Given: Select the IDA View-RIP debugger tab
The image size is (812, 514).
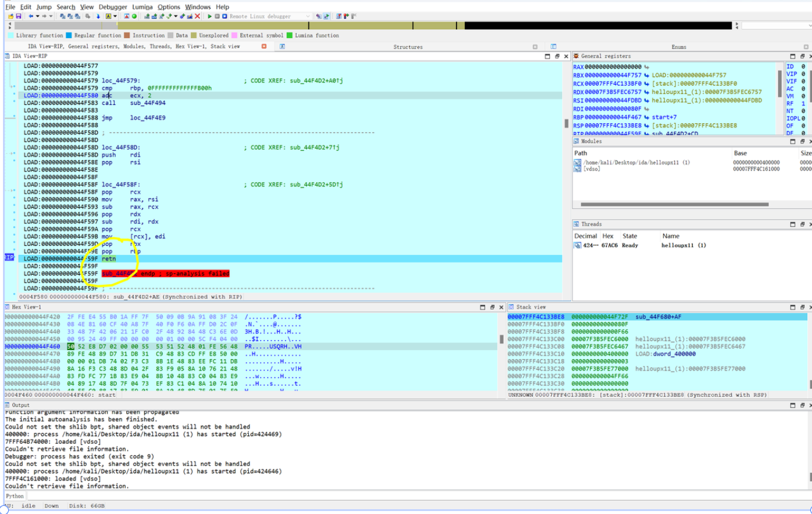Looking at the screenshot, I should [133, 46].
